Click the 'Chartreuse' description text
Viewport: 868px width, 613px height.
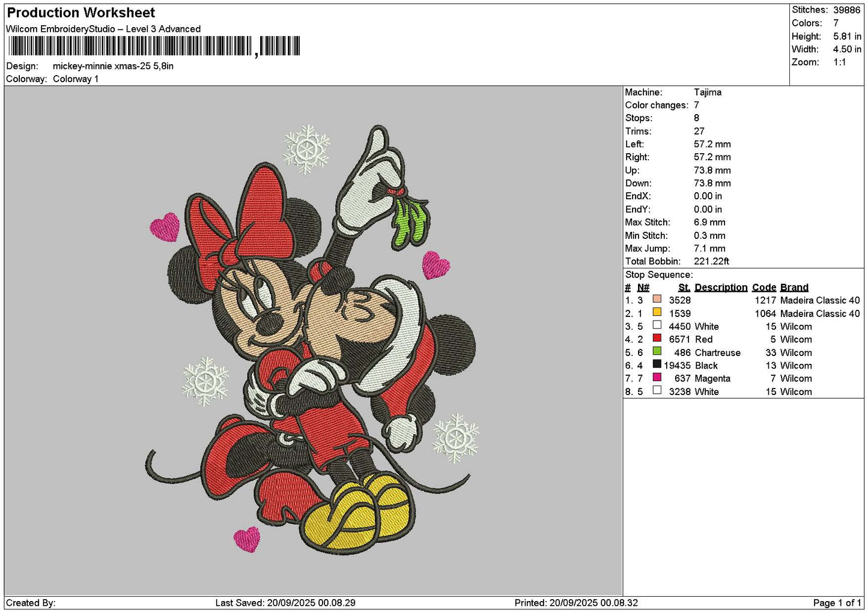717,353
